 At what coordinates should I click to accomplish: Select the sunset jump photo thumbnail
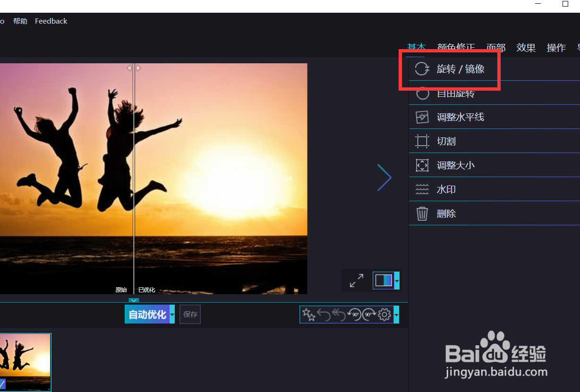pyautogui.click(x=25, y=362)
